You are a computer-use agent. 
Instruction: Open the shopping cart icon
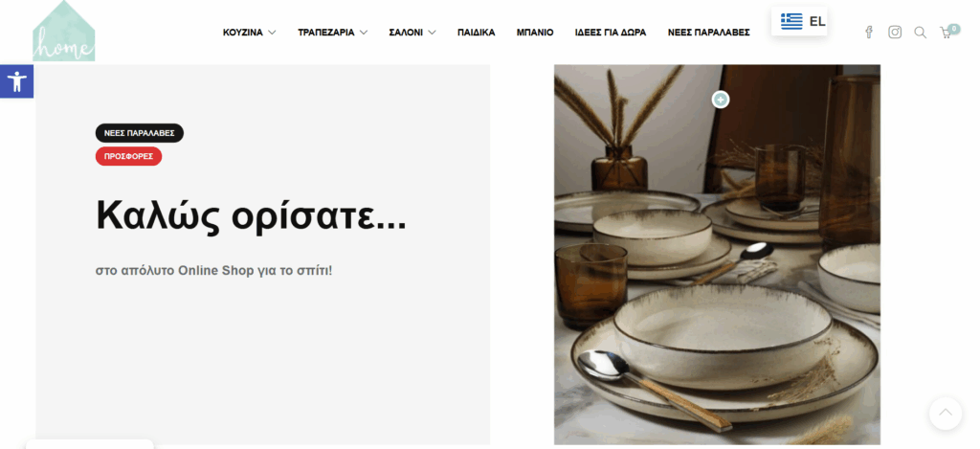click(x=947, y=32)
